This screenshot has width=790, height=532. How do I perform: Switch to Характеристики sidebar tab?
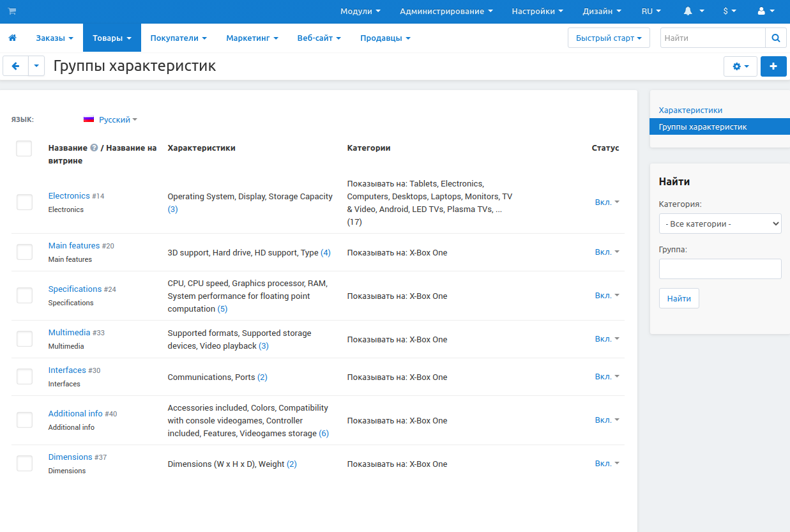[x=690, y=110]
